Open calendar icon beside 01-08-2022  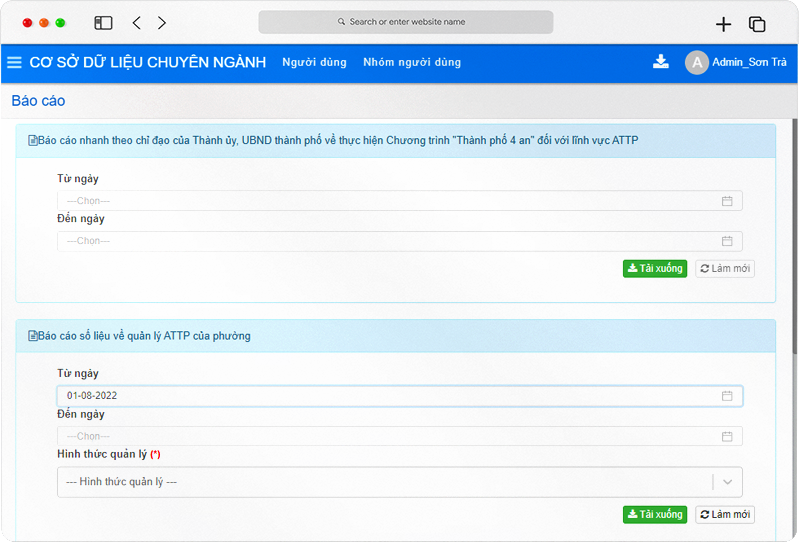point(727,396)
